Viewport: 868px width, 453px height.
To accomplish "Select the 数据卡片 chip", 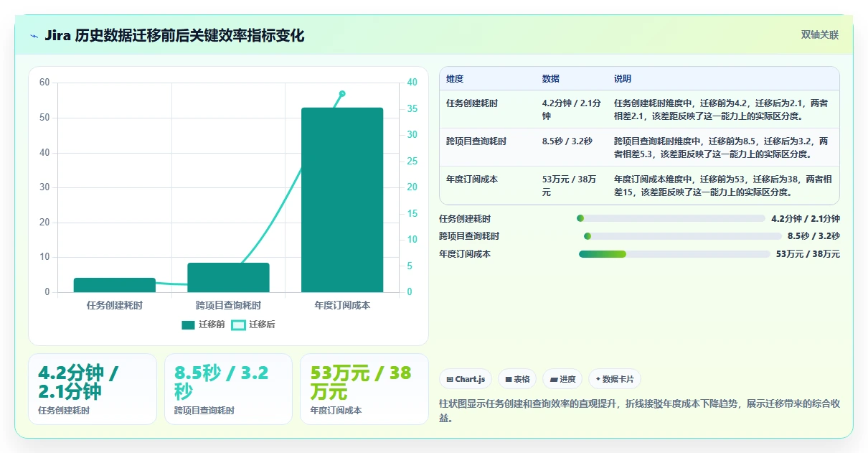I will click(615, 379).
